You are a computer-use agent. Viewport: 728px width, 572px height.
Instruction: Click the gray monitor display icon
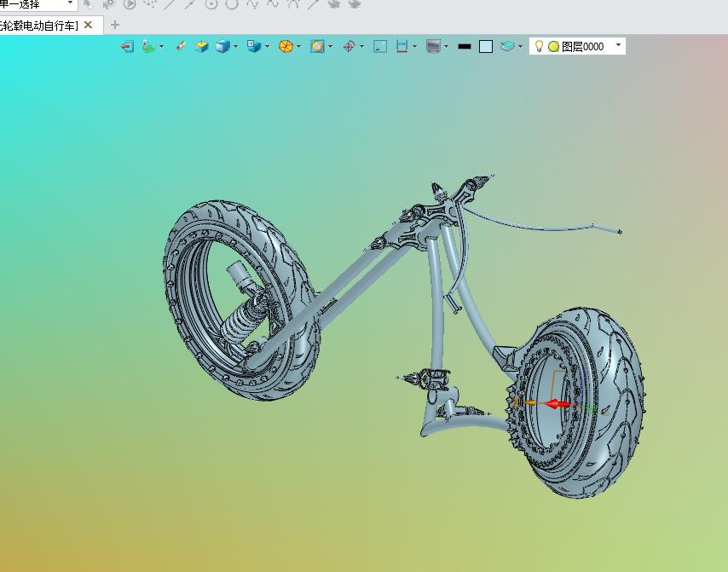433,47
